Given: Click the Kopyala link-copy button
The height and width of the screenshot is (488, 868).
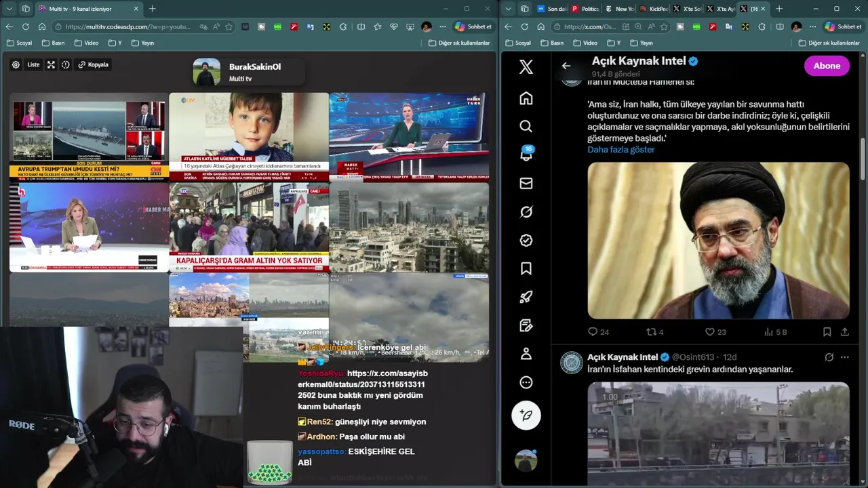Looking at the screenshot, I should point(93,65).
